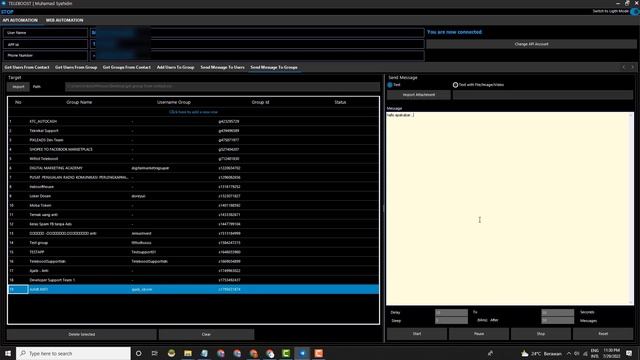This screenshot has height=360, width=640.
Task: Open the Get Users From Group tab
Action: point(76,67)
